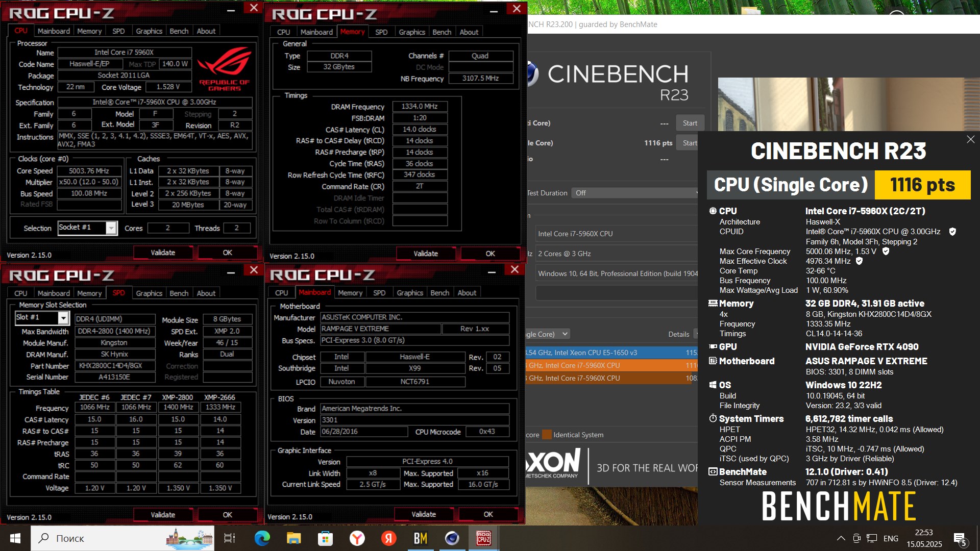This screenshot has height=551, width=980.
Task: Switch to BenchMate taskbar icon
Action: (x=421, y=538)
